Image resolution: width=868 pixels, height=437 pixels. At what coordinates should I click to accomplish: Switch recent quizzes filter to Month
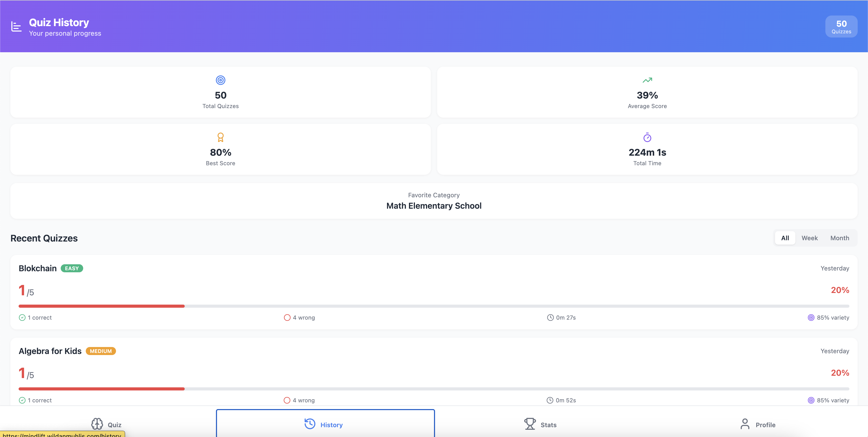tap(839, 238)
